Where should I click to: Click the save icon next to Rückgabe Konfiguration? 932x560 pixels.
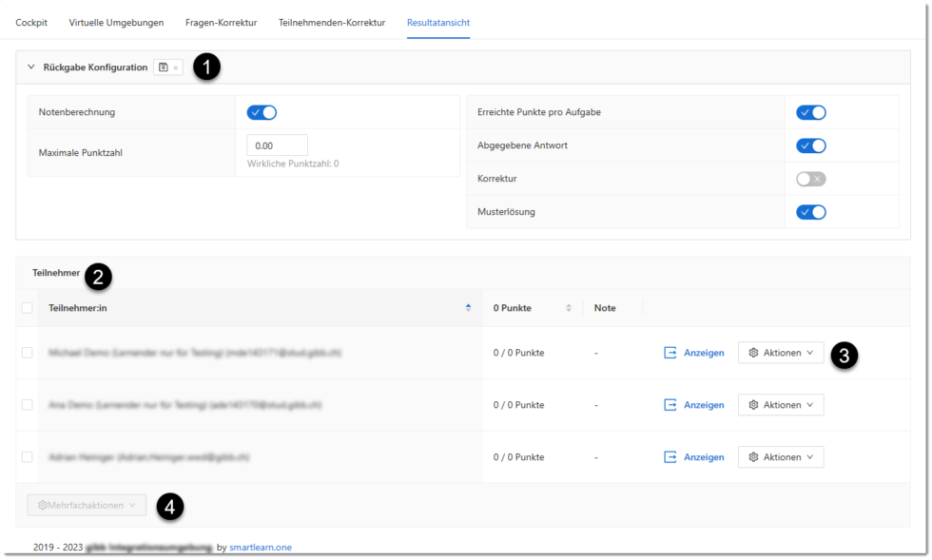(163, 67)
